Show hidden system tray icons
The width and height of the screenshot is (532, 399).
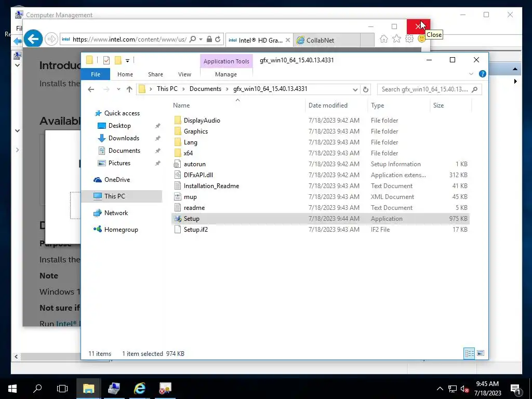[440, 389]
